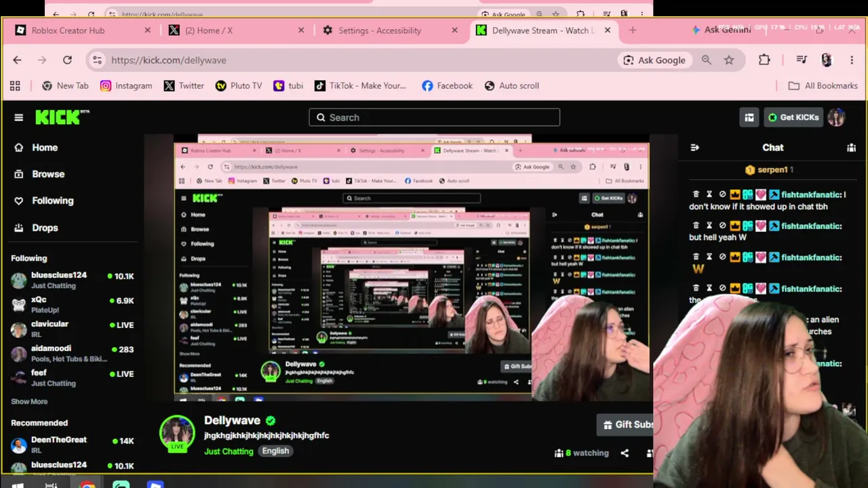Click the KICK logo
The width and height of the screenshot is (868, 488).
62,117
